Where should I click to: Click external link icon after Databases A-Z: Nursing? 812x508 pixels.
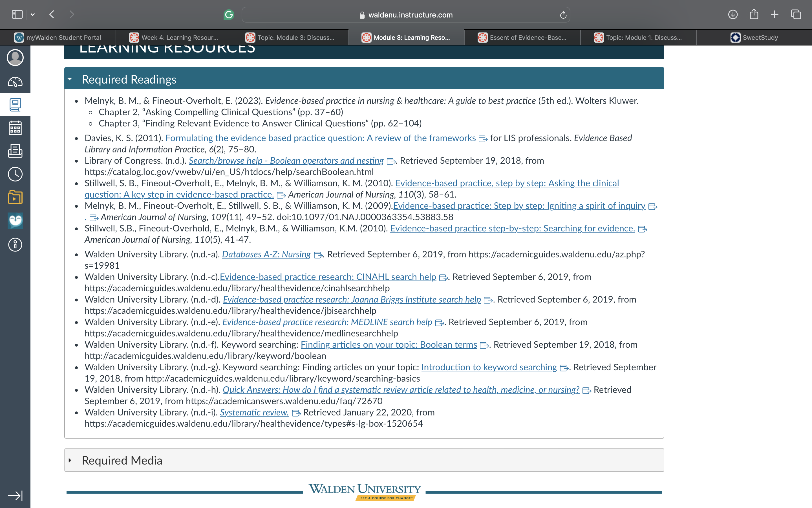click(318, 255)
